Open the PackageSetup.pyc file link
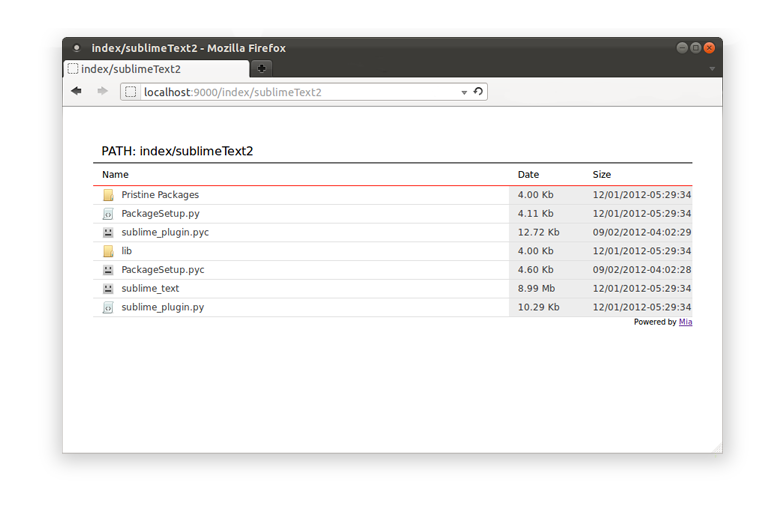This screenshot has height=513, width=777. [163, 270]
